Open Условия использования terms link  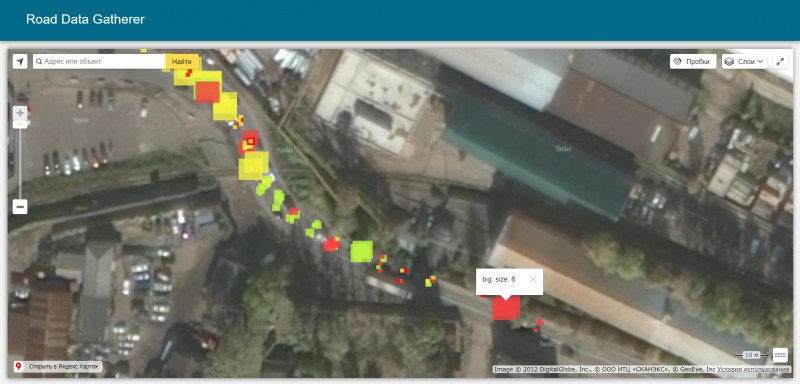[x=753, y=370]
